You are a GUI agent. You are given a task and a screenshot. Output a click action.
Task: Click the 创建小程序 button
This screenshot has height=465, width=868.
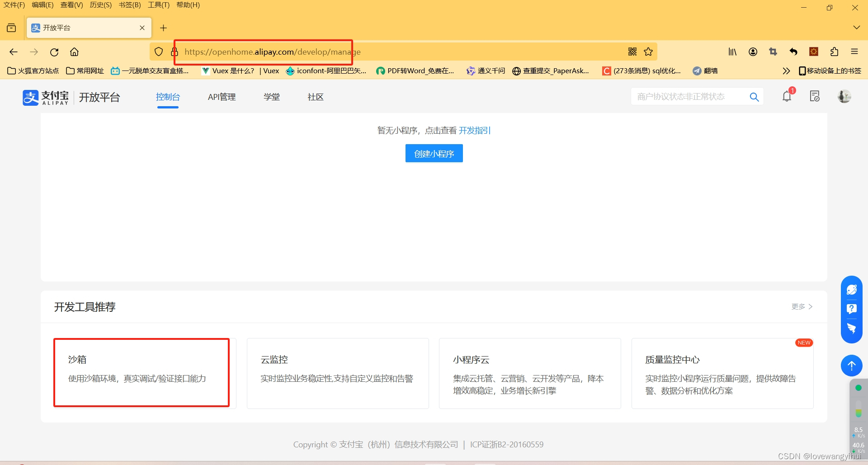(434, 154)
